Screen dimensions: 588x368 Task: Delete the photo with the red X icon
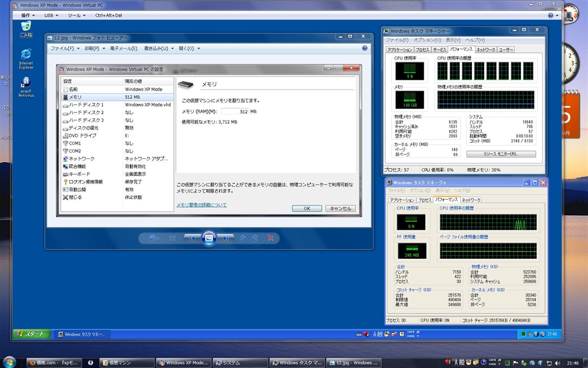coord(271,238)
